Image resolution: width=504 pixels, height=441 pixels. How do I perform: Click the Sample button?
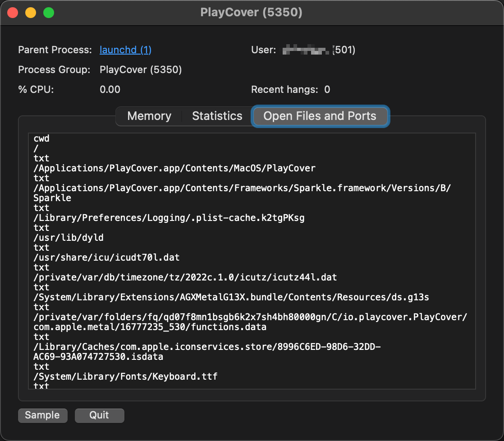[43, 415]
